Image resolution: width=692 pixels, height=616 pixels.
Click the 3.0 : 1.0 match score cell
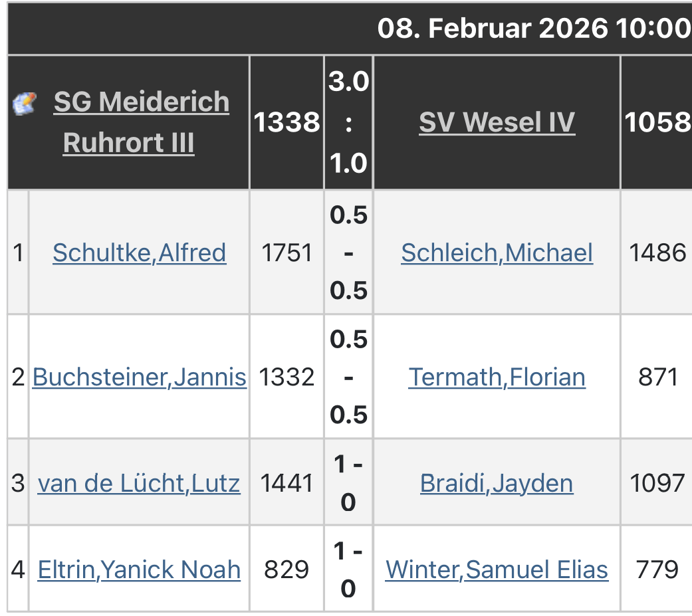[x=348, y=122]
